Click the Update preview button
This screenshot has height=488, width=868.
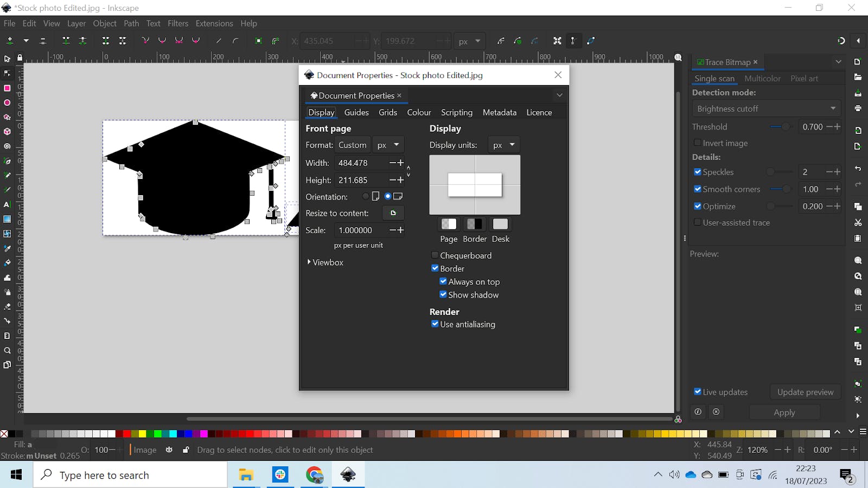point(805,391)
